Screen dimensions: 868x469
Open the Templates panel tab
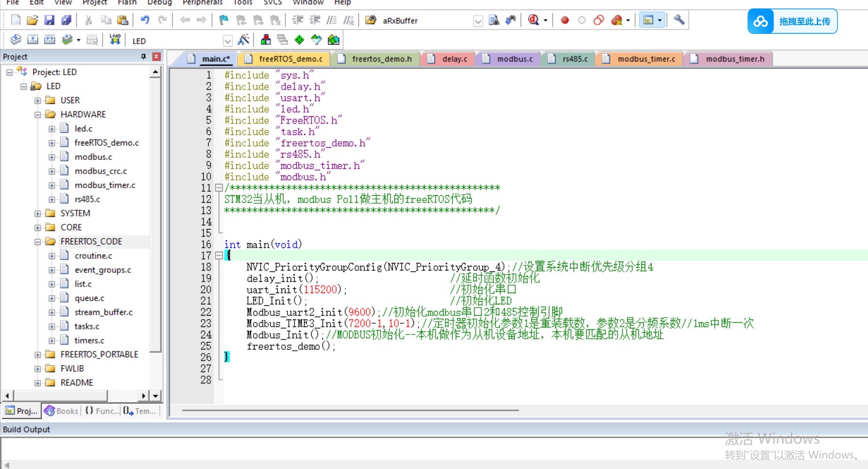pyautogui.click(x=140, y=411)
